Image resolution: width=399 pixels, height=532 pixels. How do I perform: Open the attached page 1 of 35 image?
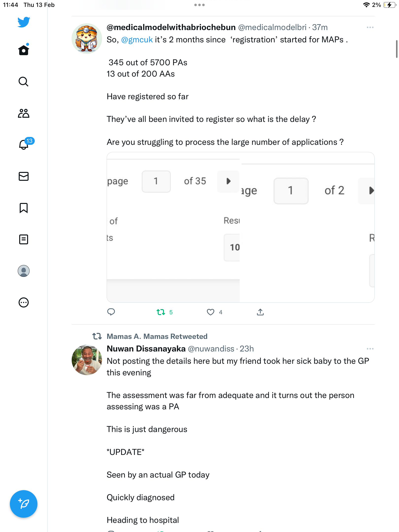point(173,227)
